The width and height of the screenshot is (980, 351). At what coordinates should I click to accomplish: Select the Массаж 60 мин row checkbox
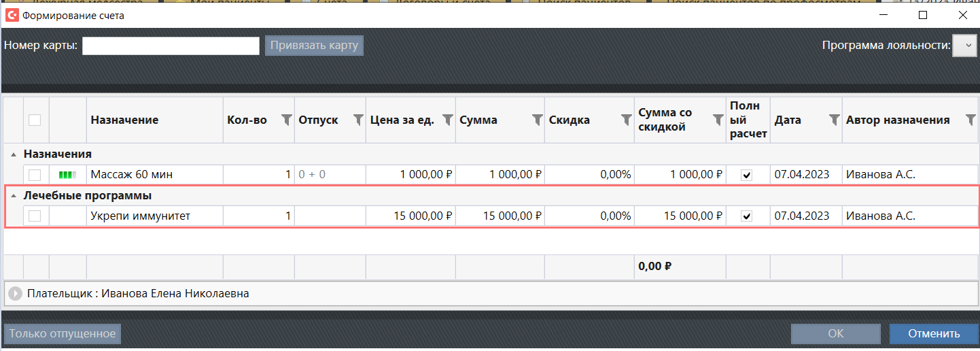click(x=35, y=175)
